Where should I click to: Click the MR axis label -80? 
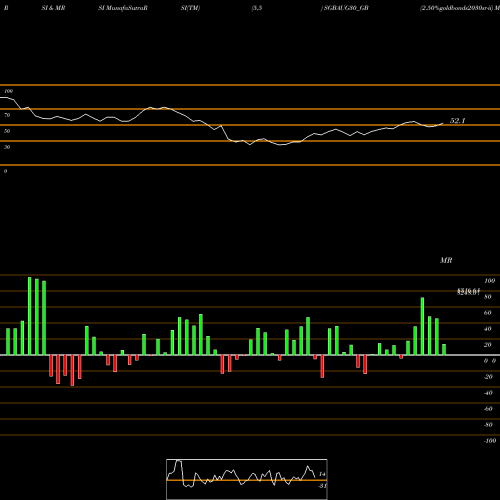point(488,425)
